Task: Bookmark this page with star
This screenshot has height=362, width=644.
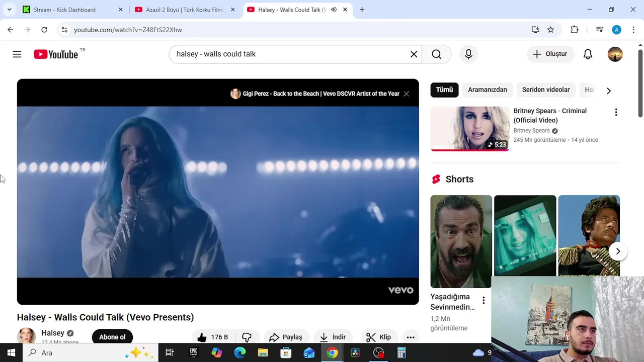Action: [550, 30]
